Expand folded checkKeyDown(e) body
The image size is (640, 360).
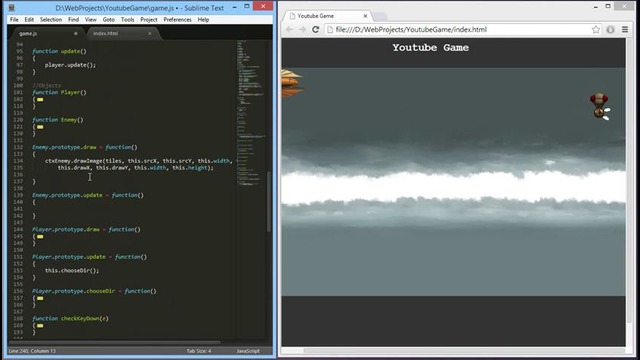tap(40, 325)
